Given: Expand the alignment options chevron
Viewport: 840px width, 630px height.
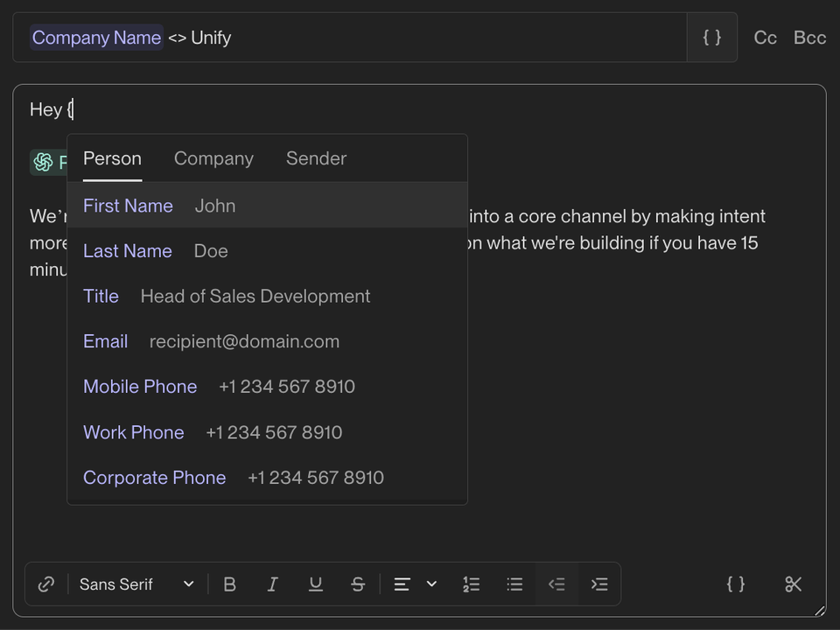Looking at the screenshot, I should point(431,584).
